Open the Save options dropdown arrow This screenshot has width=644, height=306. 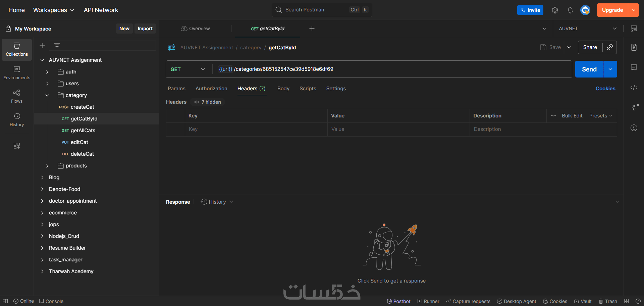point(569,47)
